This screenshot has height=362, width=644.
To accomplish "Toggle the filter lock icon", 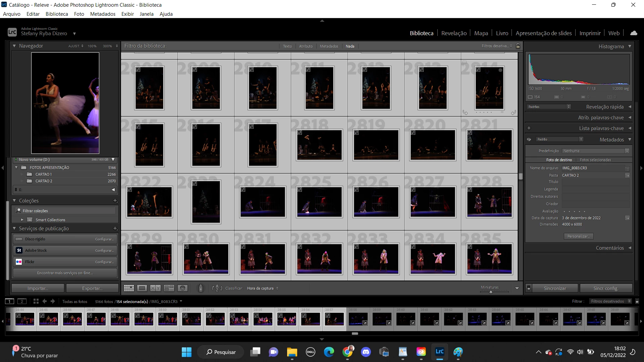I will coord(518,46).
